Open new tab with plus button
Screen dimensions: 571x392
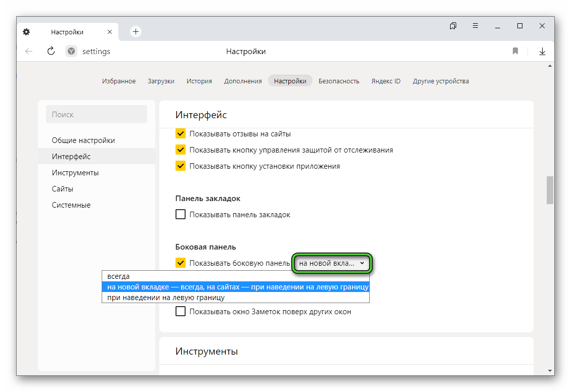(136, 31)
